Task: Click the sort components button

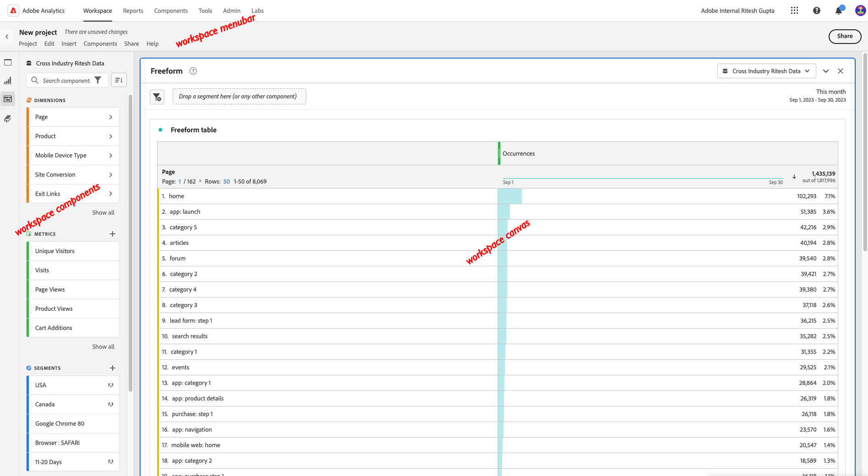Action: click(119, 80)
